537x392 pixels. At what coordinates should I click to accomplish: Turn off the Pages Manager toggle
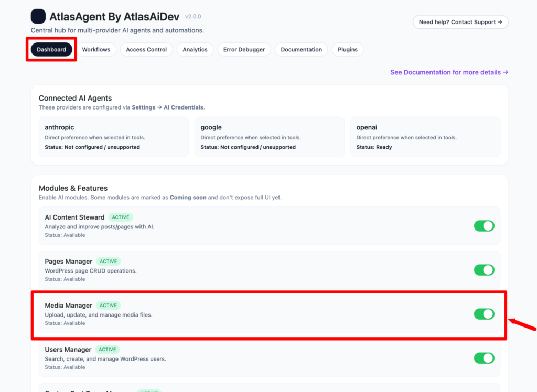tap(484, 270)
